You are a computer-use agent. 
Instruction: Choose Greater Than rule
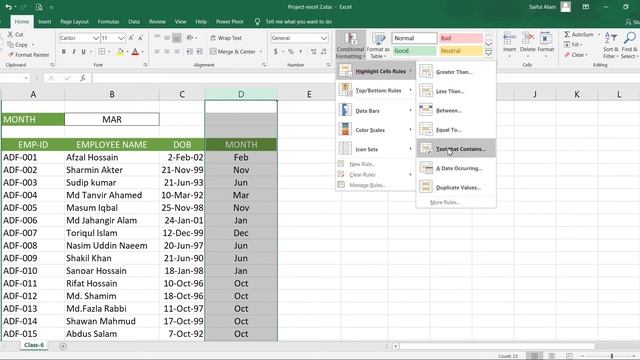(456, 72)
